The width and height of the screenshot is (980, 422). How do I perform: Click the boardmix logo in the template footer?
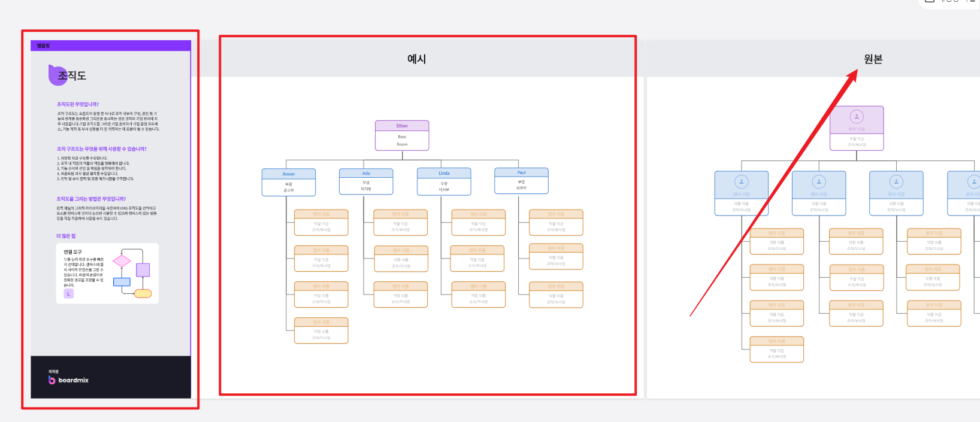tap(68, 380)
